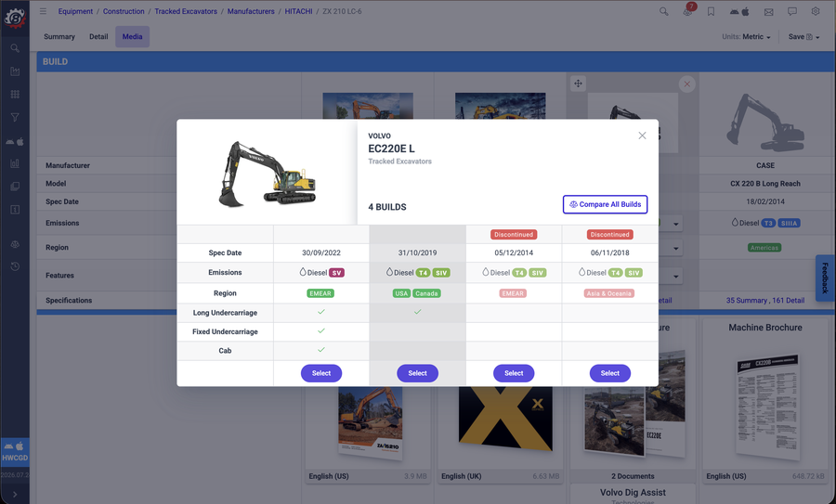Screen dimensions: 836x504
Task: Open the sidebar grid icon
Action: click(x=15, y=95)
